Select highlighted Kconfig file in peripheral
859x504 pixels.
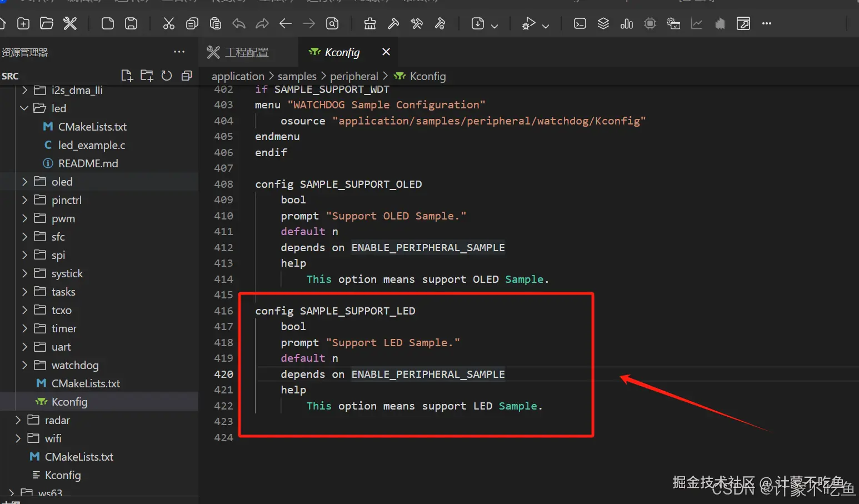99,402
